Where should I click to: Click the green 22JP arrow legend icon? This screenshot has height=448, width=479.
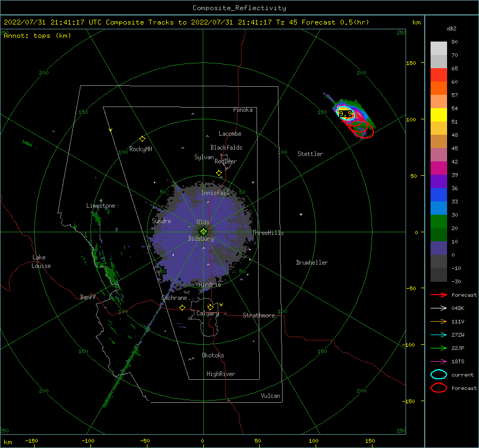pos(439,348)
